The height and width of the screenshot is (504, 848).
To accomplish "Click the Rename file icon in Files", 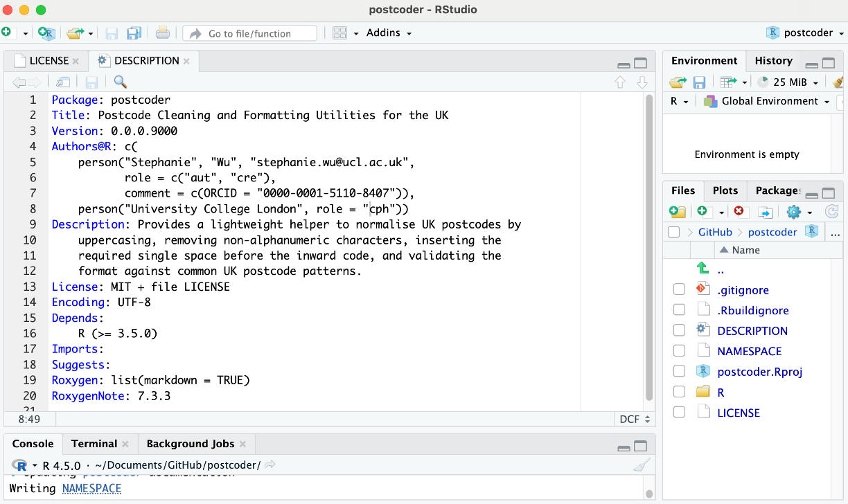I will tap(765, 212).
